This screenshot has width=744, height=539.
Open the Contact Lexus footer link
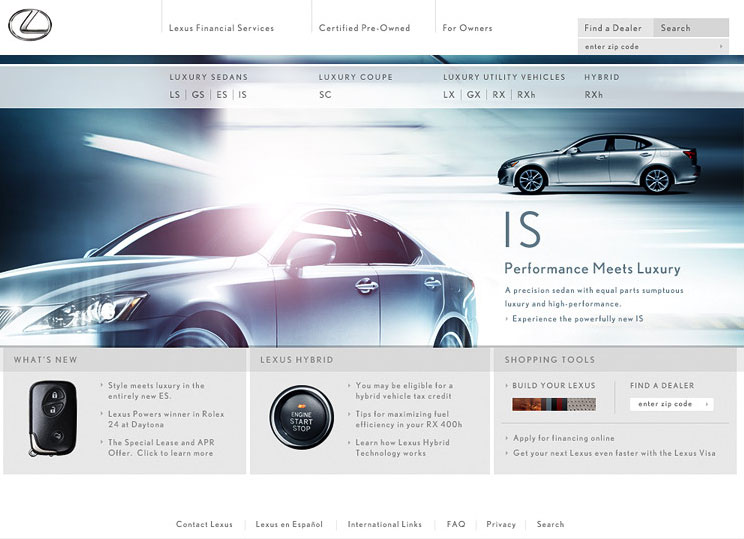pos(204,524)
